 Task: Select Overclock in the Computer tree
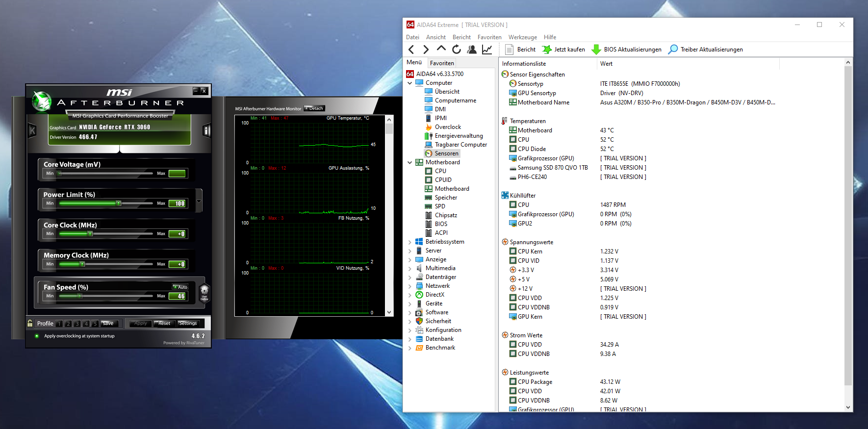tap(448, 127)
